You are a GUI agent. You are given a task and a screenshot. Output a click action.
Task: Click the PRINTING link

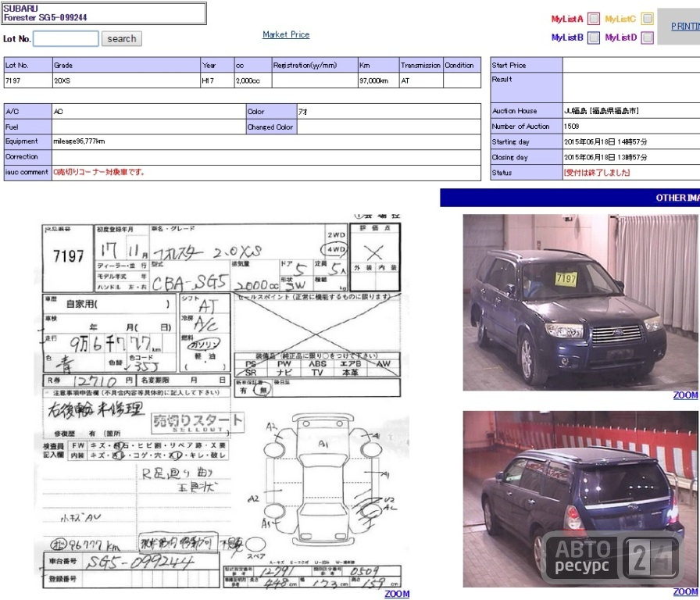(685, 27)
